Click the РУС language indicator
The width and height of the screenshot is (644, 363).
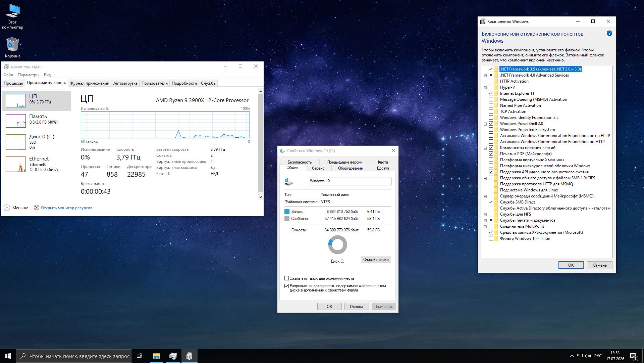[x=598, y=356]
